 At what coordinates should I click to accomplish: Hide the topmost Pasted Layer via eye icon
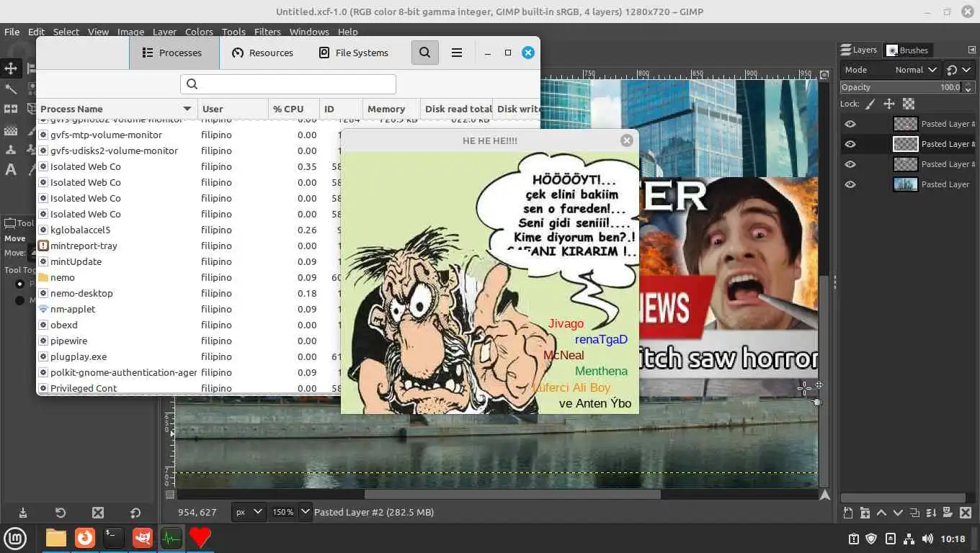pos(850,124)
